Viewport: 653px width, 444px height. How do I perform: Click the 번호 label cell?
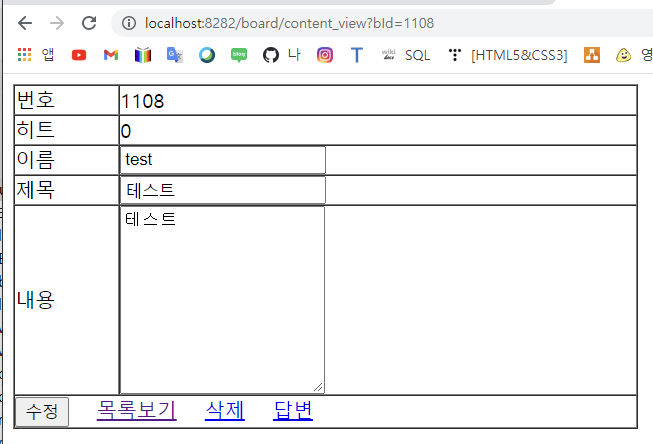click(x=67, y=100)
